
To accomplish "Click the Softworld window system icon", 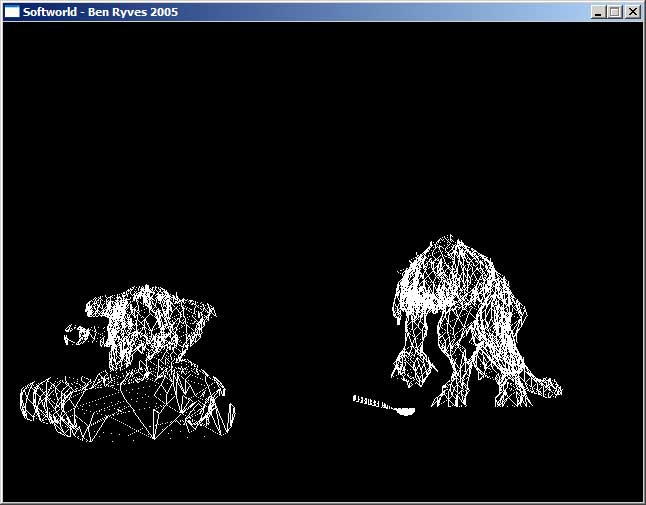I will [x=12, y=12].
